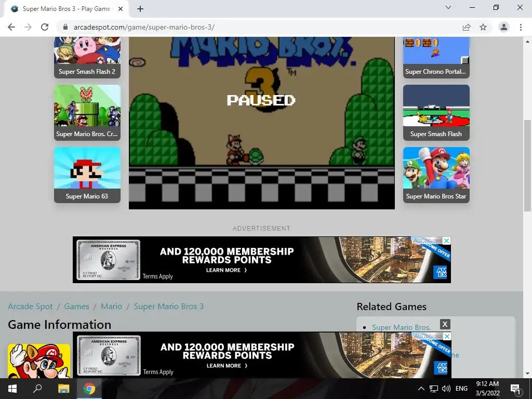
Task: Open AdChoices on bottom ad
Action: pos(429,336)
